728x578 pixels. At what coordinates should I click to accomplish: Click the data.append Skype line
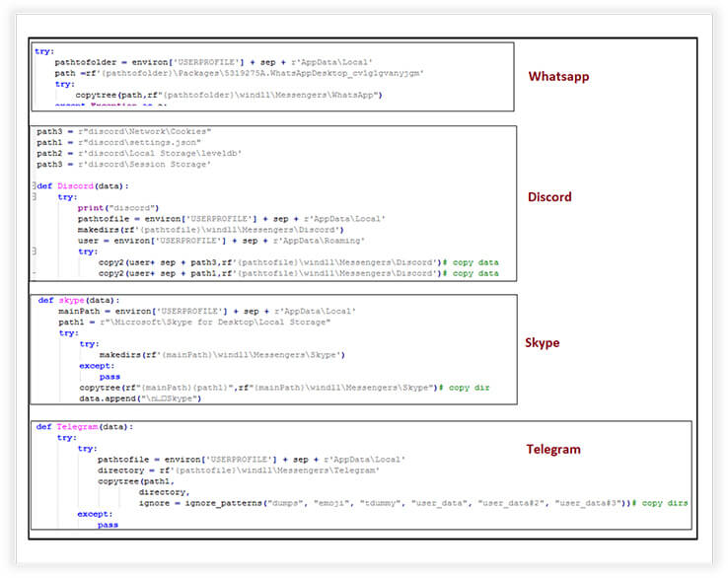(x=140, y=398)
